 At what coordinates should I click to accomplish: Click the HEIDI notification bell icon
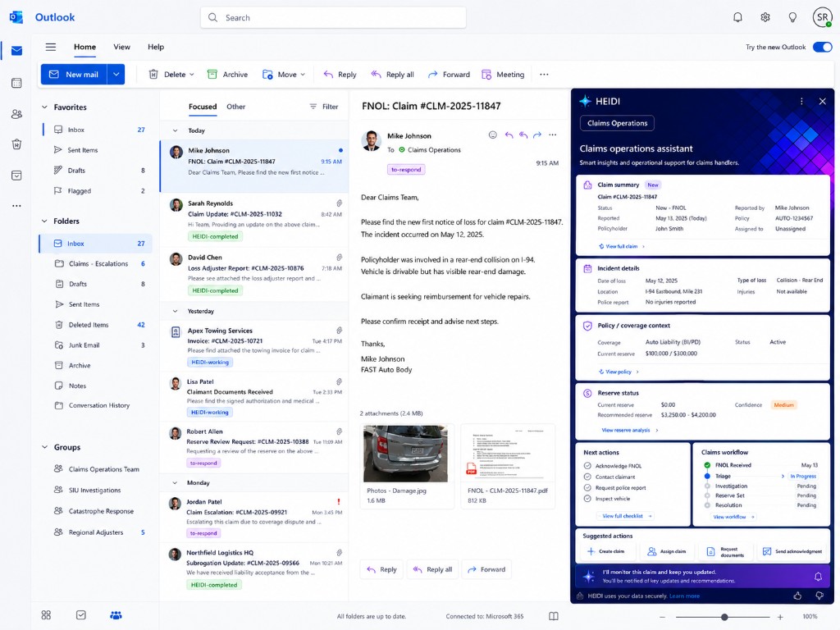(x=818, y=577)
